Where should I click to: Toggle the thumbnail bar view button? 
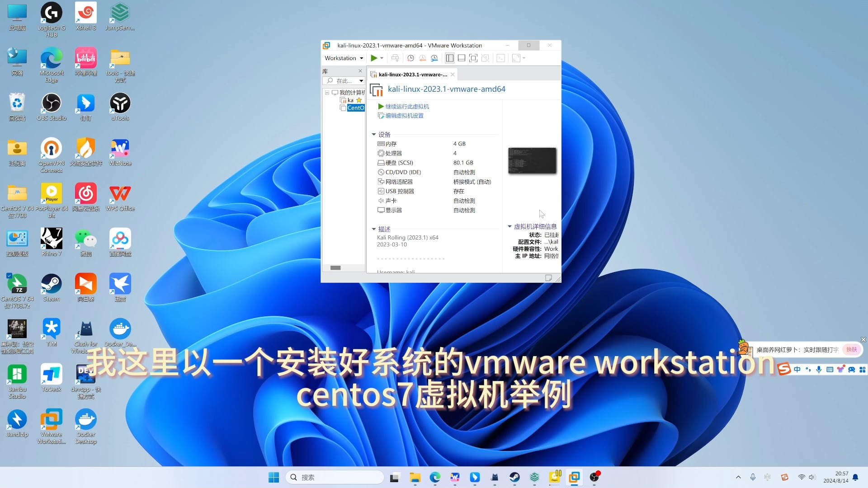pyautogui.click(x=462, y=58)
